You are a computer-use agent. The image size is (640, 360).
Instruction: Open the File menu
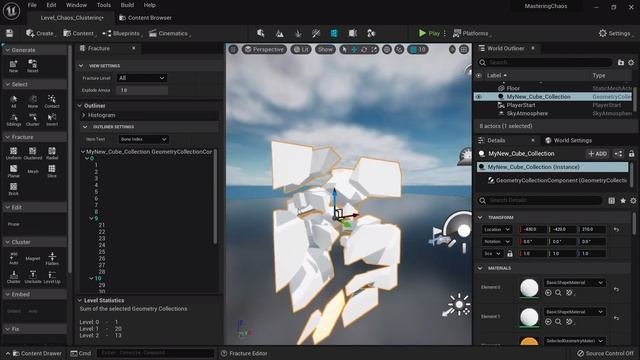tap(32, 5)
